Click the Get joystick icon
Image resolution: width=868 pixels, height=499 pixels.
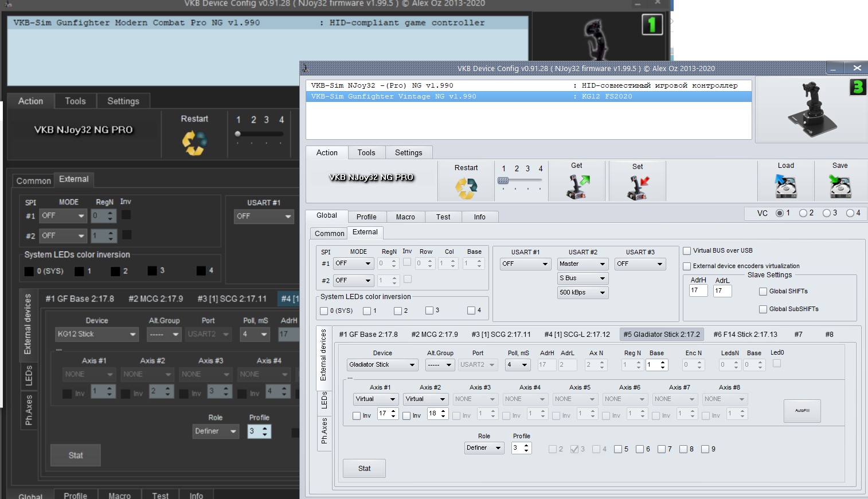577,187
